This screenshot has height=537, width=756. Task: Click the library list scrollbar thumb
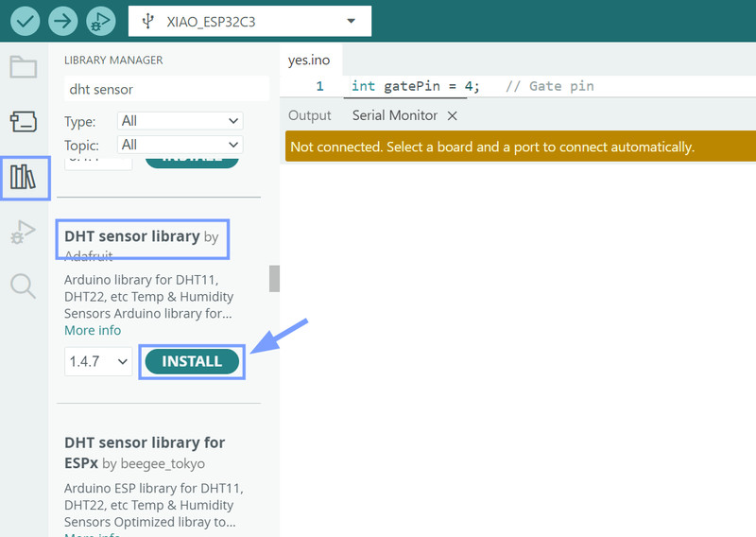coord(274,278)
